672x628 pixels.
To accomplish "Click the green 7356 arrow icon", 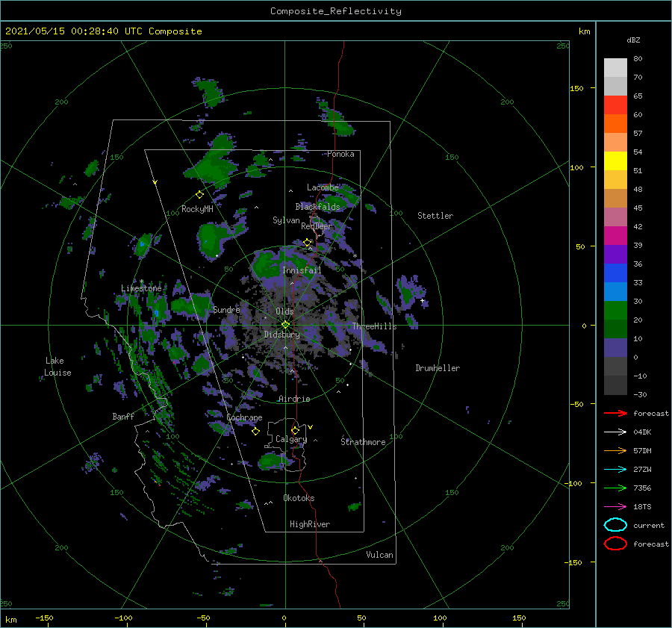I will pos(615,488).
